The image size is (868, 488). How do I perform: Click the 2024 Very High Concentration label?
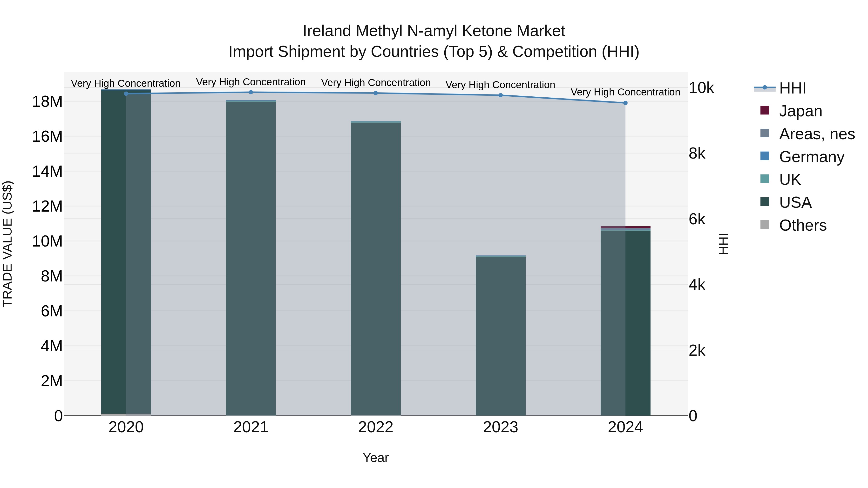(x=625, y=92)
